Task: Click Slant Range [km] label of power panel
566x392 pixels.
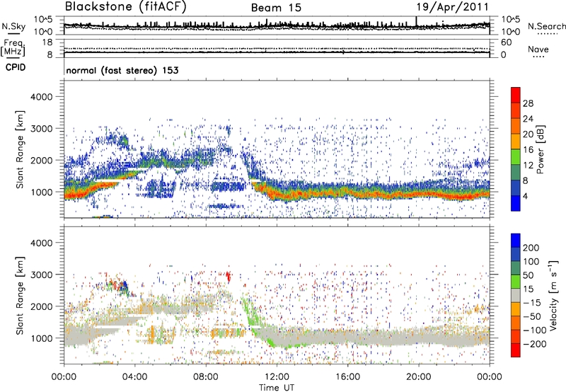Action: [x=20, y=149]
